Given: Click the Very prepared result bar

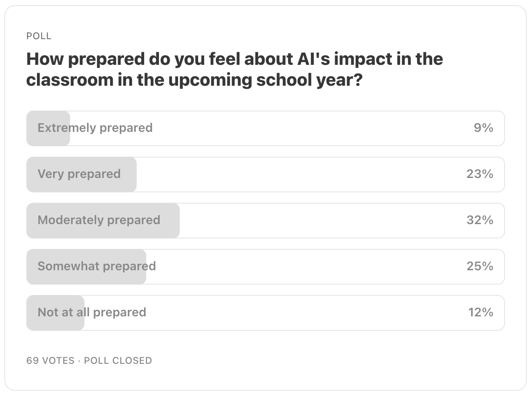Looking at the screenshot, I should 81,174.
